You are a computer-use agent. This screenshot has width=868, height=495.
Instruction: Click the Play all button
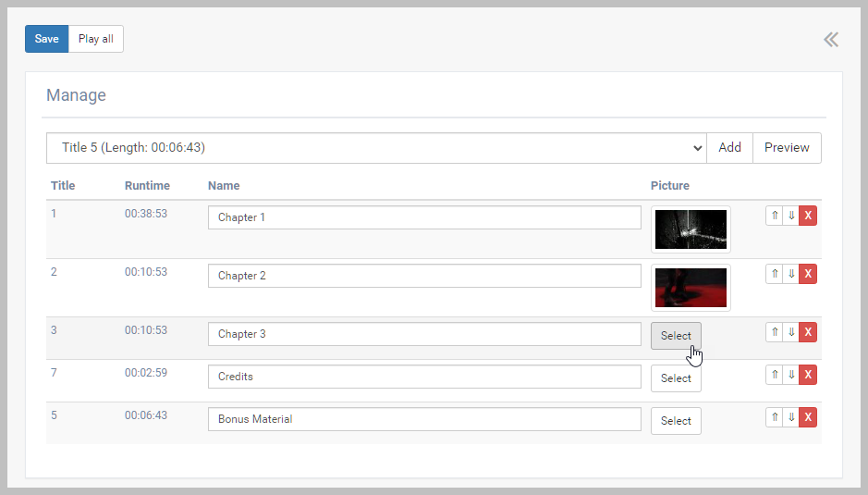(x=95, y=39)
